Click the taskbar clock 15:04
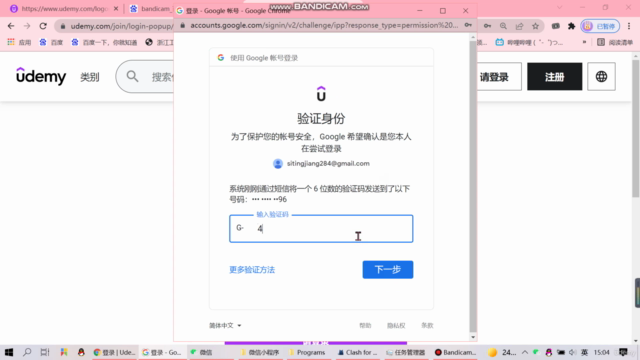This screenshot has width=640, height=360. tap(602, 352)
